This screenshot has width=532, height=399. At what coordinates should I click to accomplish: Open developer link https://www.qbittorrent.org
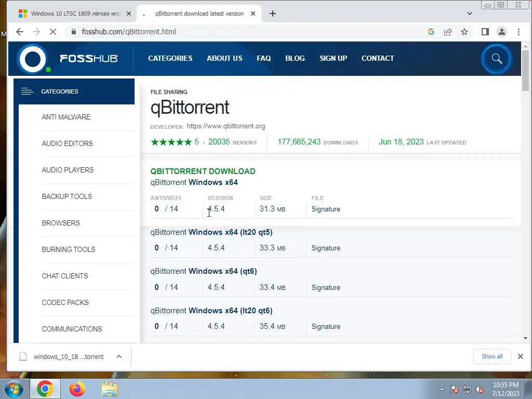(226, 126)
